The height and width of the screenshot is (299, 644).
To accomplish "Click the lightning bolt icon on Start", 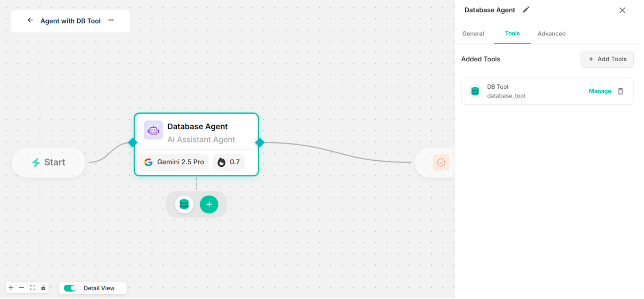I will tap(36, 163).
